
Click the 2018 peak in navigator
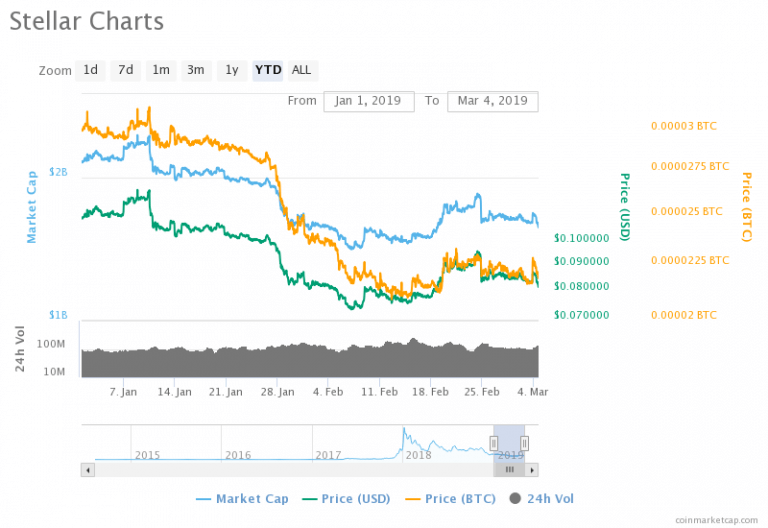(404, 430)
